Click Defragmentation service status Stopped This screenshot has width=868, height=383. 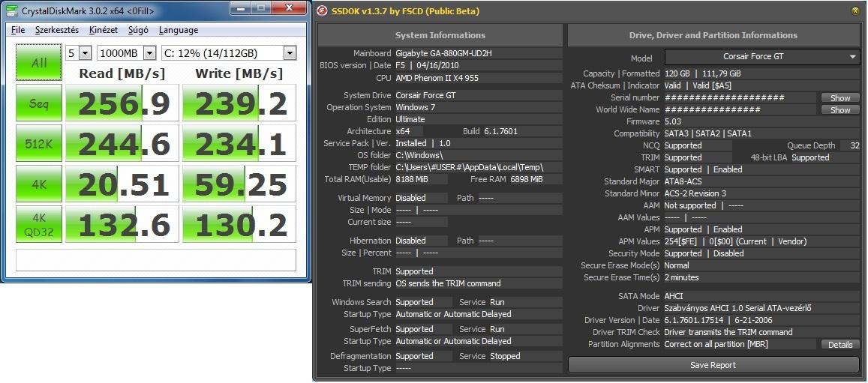tap(505, 356)
